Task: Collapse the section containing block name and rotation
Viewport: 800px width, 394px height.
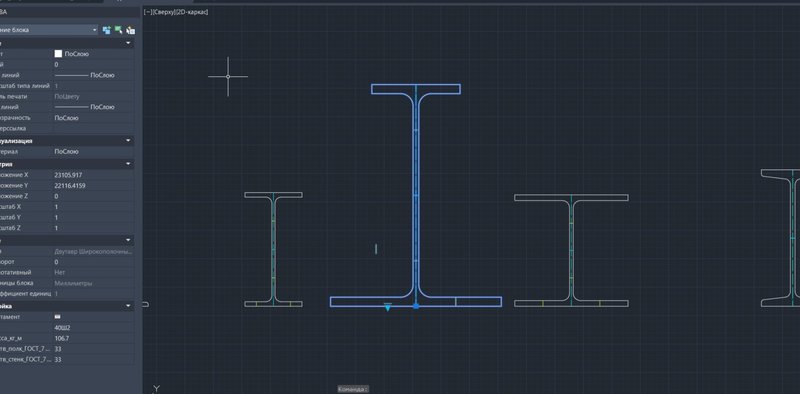Action: point(128,240)
